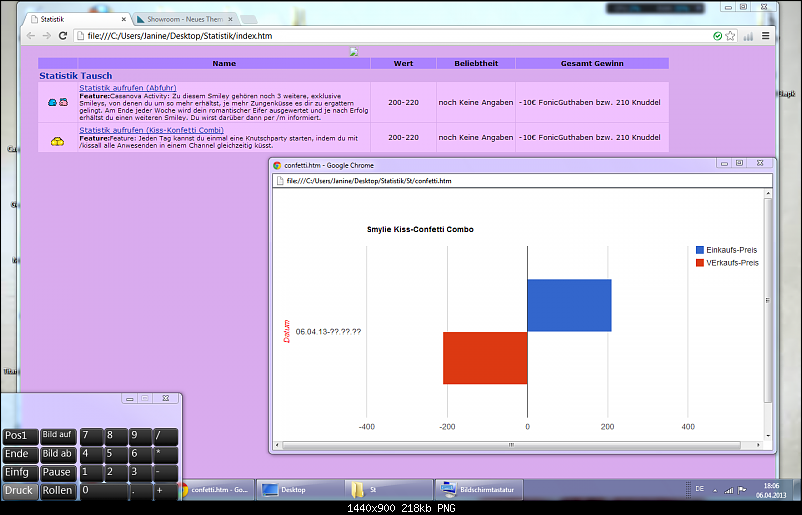
Task: Go forward using Chrome's forward arrow
Action: tap(47, 36)
